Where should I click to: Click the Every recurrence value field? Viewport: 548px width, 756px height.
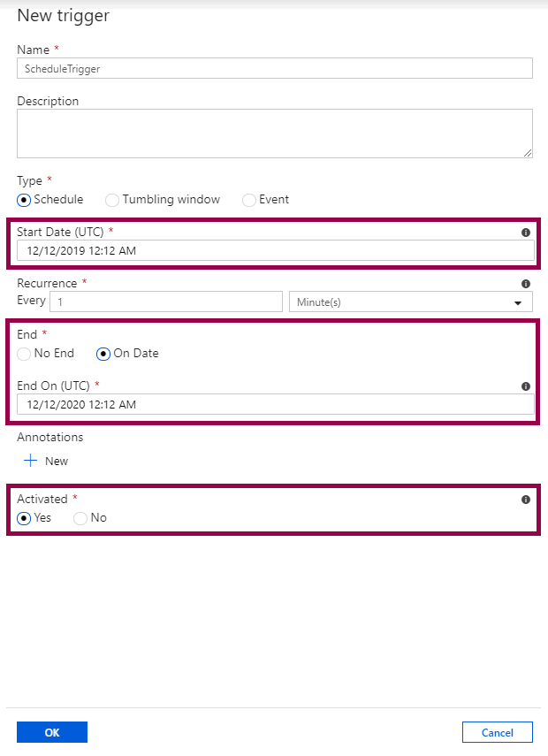click(x=165, y=302)
